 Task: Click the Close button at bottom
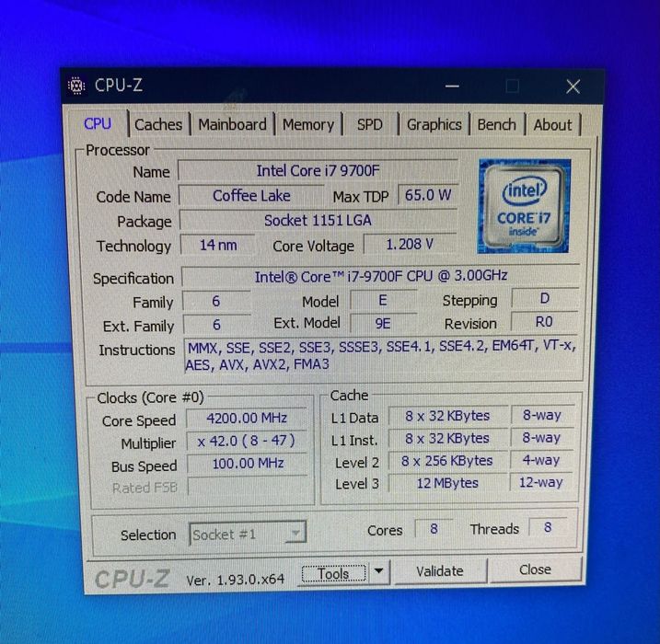pos(535,569)
